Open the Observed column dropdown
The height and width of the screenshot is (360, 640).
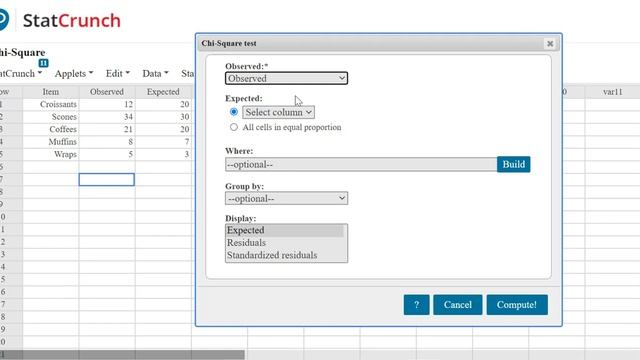tap(286, 78)
